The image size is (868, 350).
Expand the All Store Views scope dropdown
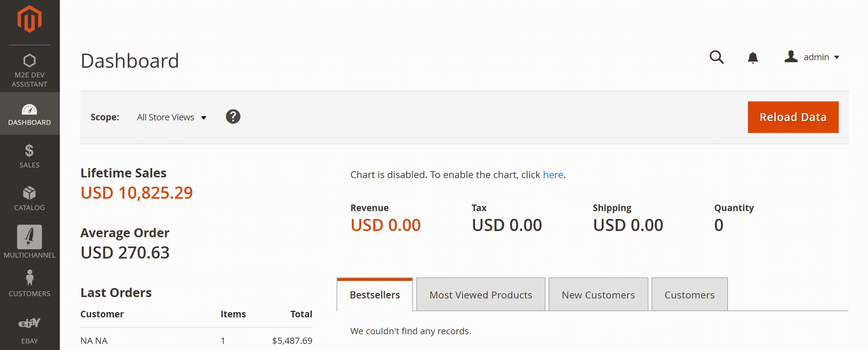171,118
